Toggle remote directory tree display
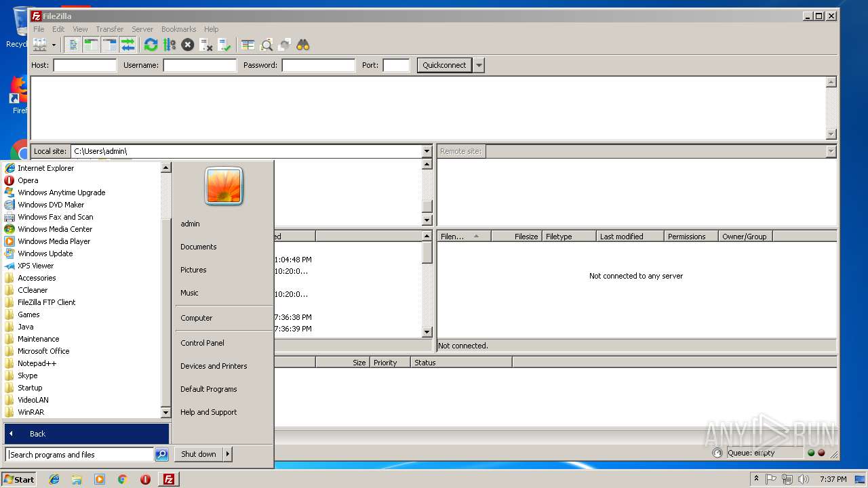Image resolution: width=868 pixels, height=488 pixels. pos(109,45)
